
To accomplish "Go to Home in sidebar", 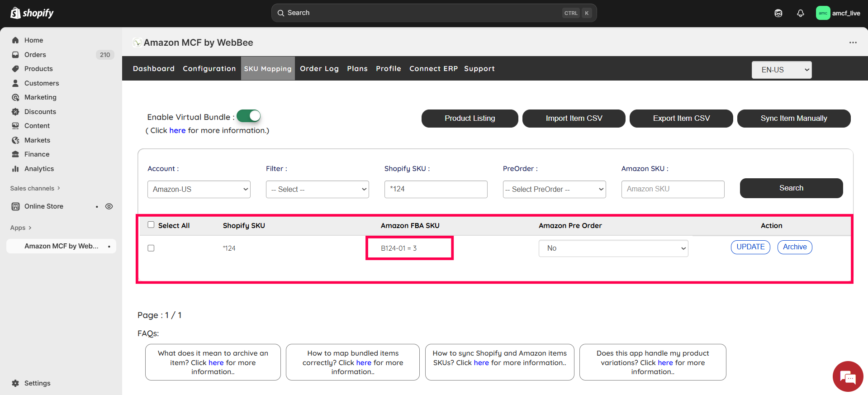I will [x=33, y=40].
